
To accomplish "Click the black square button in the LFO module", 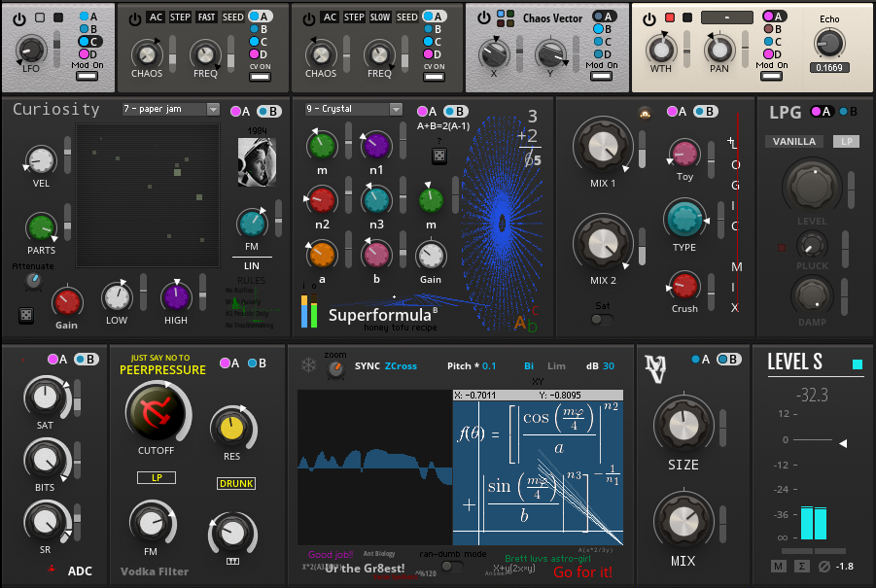I will point(58,17).
